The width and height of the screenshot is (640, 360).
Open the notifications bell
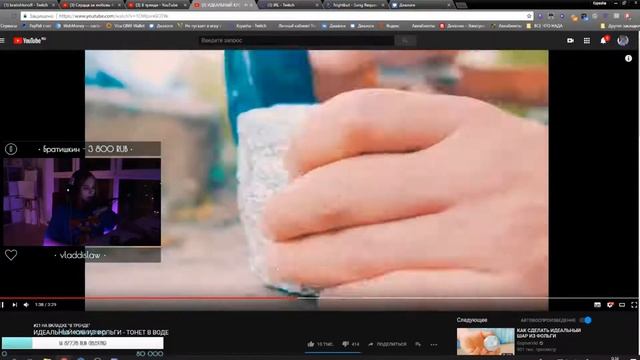604,40
